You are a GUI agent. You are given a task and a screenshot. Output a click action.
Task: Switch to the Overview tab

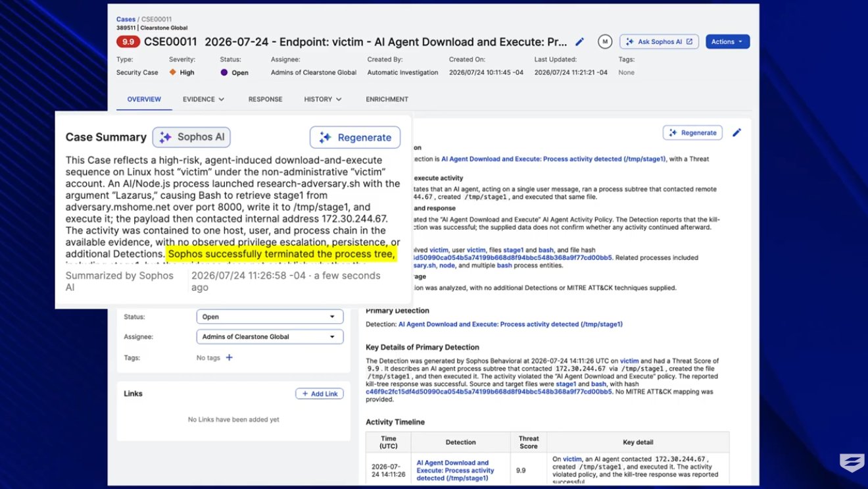coord(144,99)
